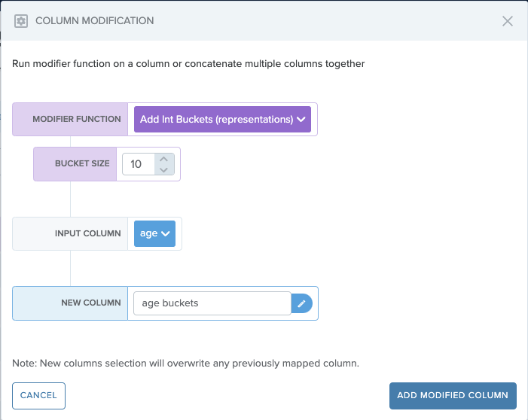Click the note about overwriting mapped columns
Image resolution: width=528 pixels, height=420 pixels.
(x=185, y=363)
